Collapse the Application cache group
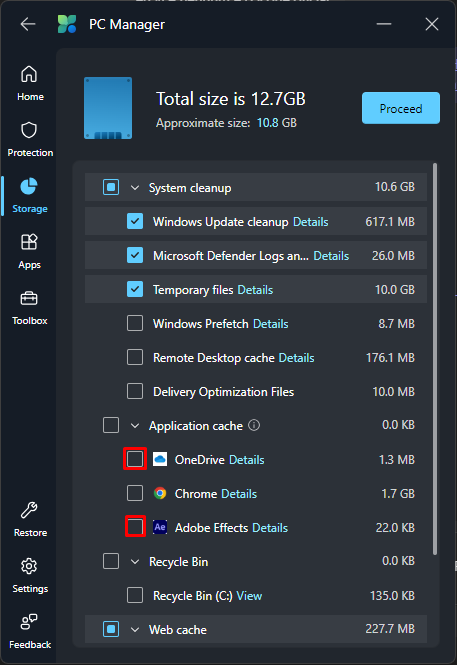Screen dimensions: 457x665 pyautogui.click(x=135, y=425)
